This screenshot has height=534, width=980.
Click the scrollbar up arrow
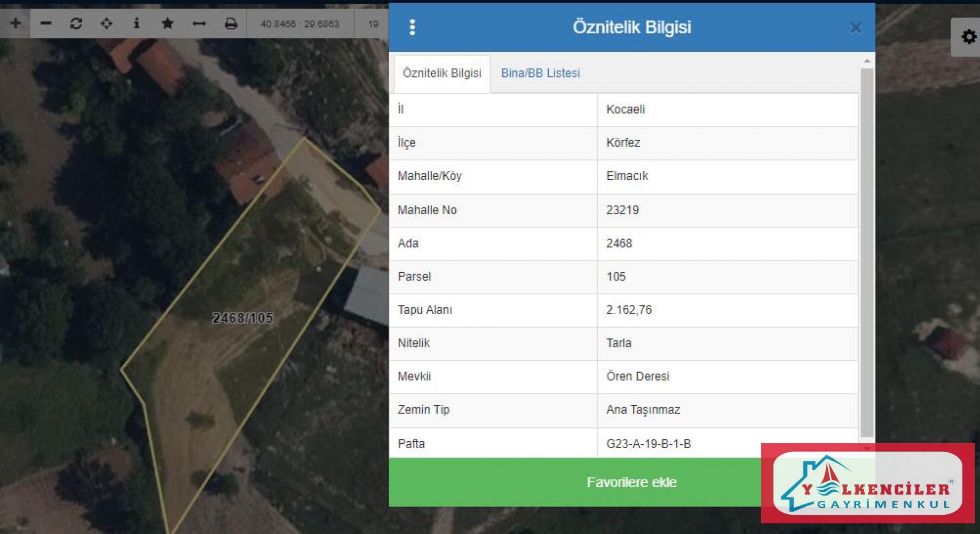[867, 61]
